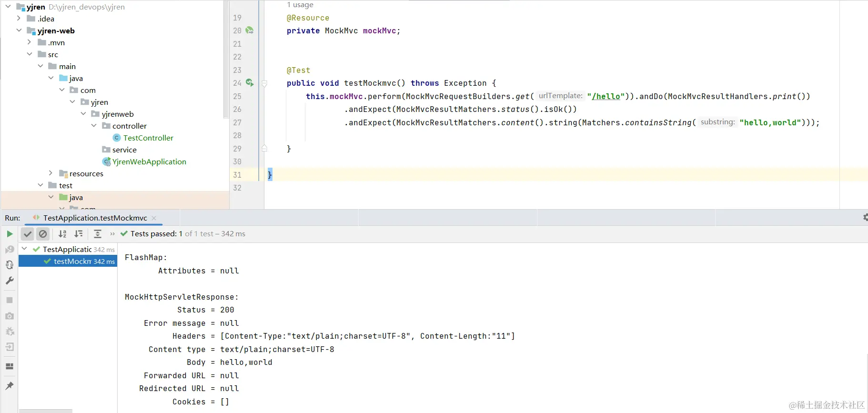Click rerun failed tests icon
The width and height of the screenshot is (868, 413).
click(x=10, y=249)
